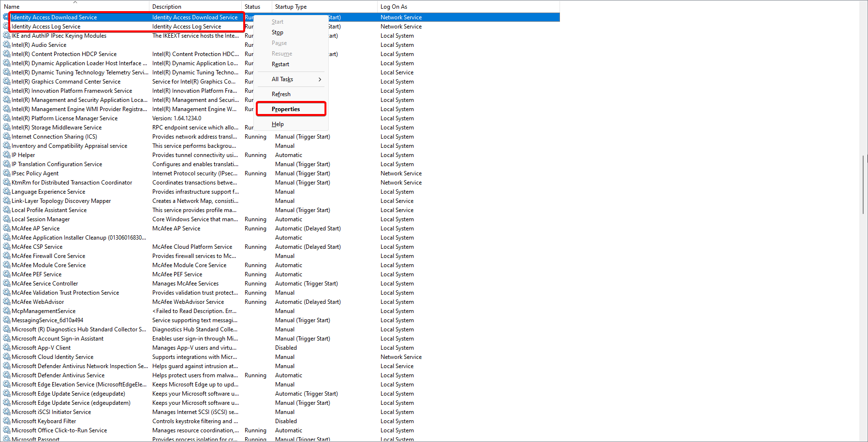868x442 pixels.
Task: Click the gear icon next to McAfee CSP Service
Action: [7, 247]
